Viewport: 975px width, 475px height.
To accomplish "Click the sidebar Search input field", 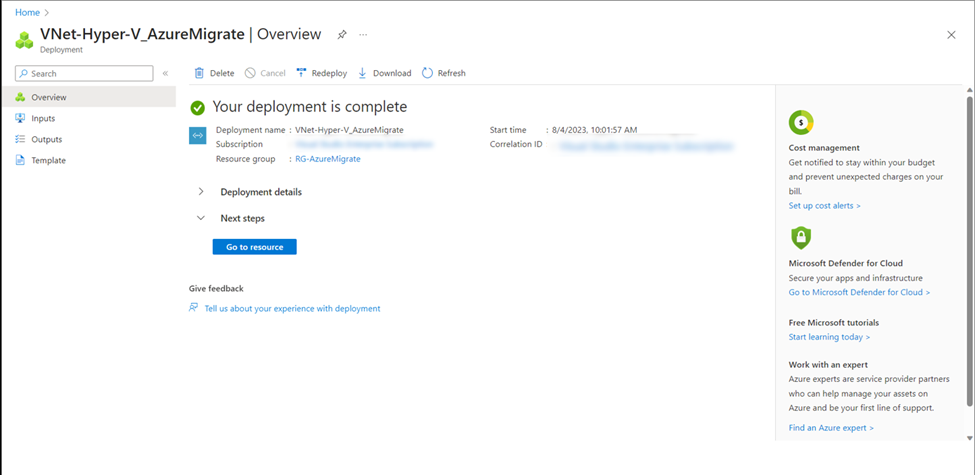I will pos(84,73).
